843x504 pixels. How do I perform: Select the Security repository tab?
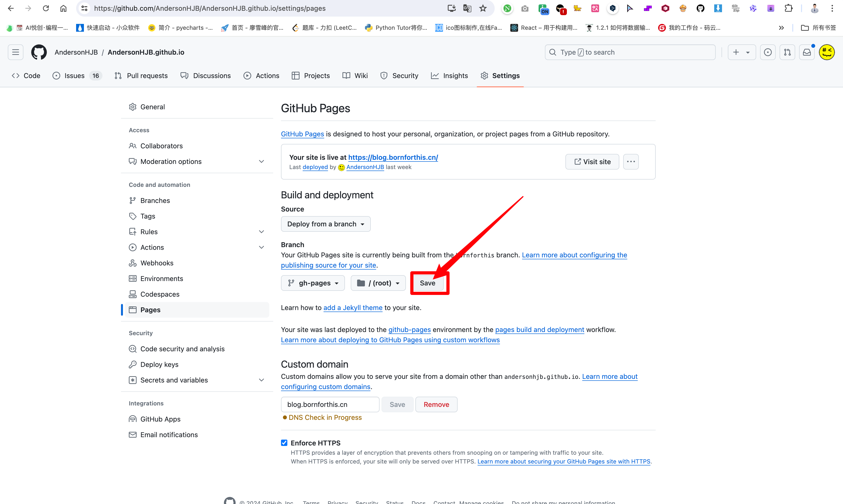tap(399, 76)
